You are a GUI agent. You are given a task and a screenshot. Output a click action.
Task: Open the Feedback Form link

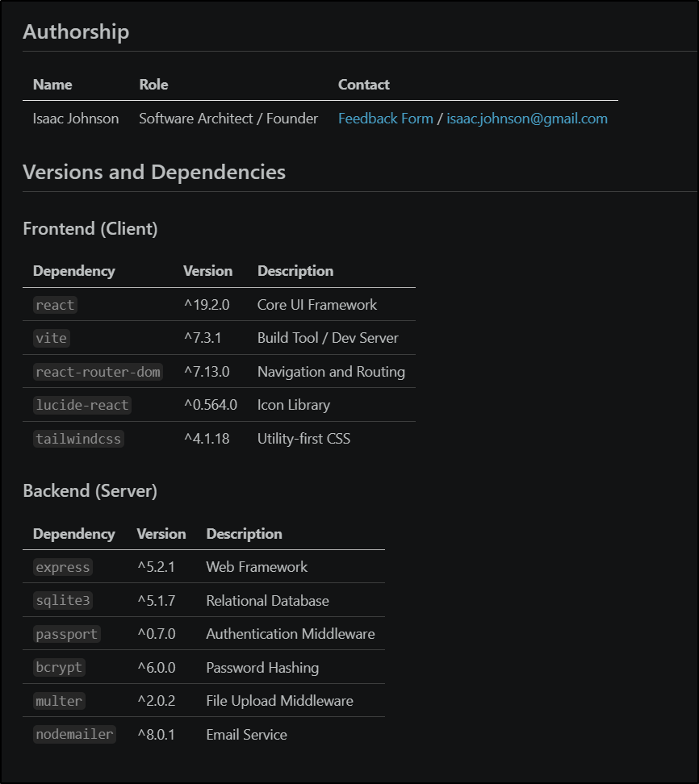coord(385,119)
